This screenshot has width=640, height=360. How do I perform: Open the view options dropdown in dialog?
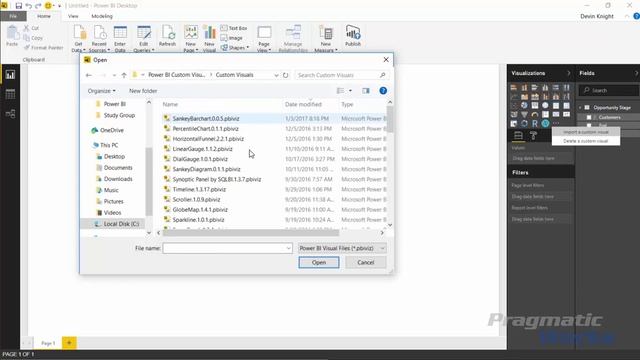pyautogui.click(x=350, y=91)
